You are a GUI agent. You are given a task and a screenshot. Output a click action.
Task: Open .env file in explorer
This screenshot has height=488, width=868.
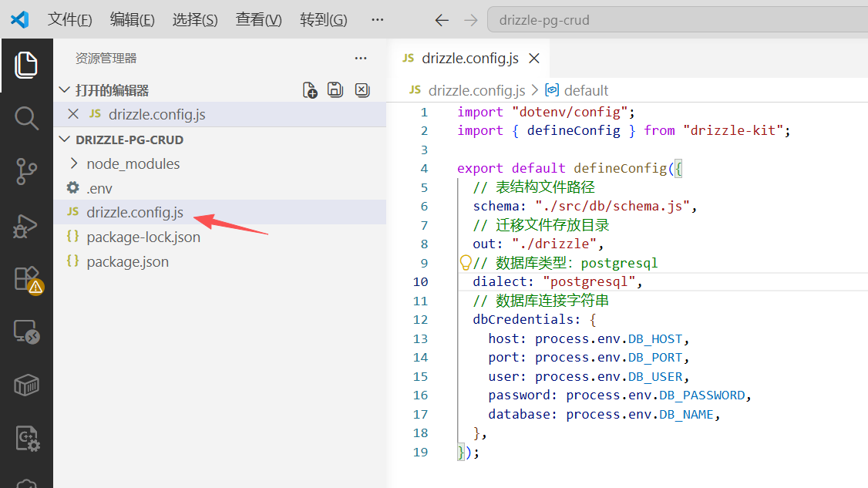[220, 188]
